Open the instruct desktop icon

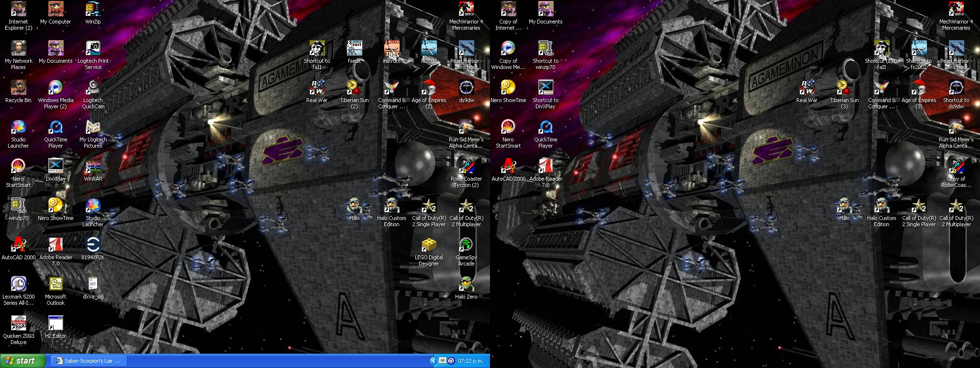coord(391,53)
